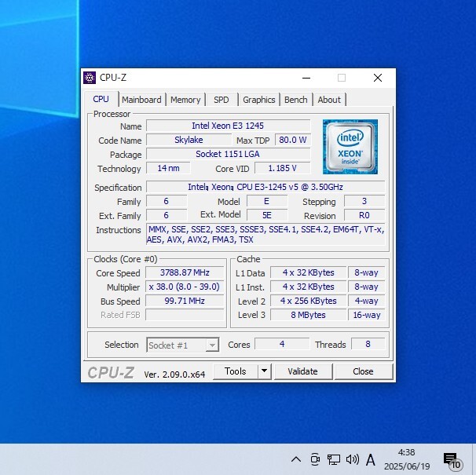
Task: Switch to the CPU tab
Action: 101,99
